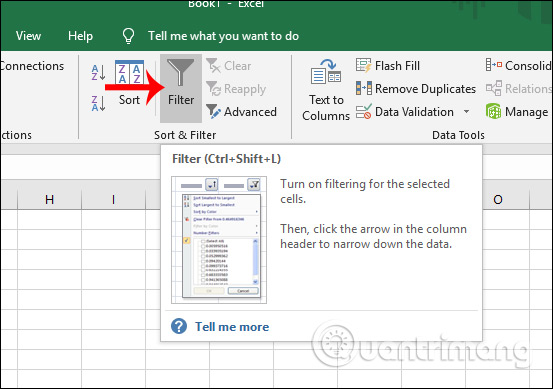Click the Clear filter command
The image size is (553, 389).
[229, 66]
